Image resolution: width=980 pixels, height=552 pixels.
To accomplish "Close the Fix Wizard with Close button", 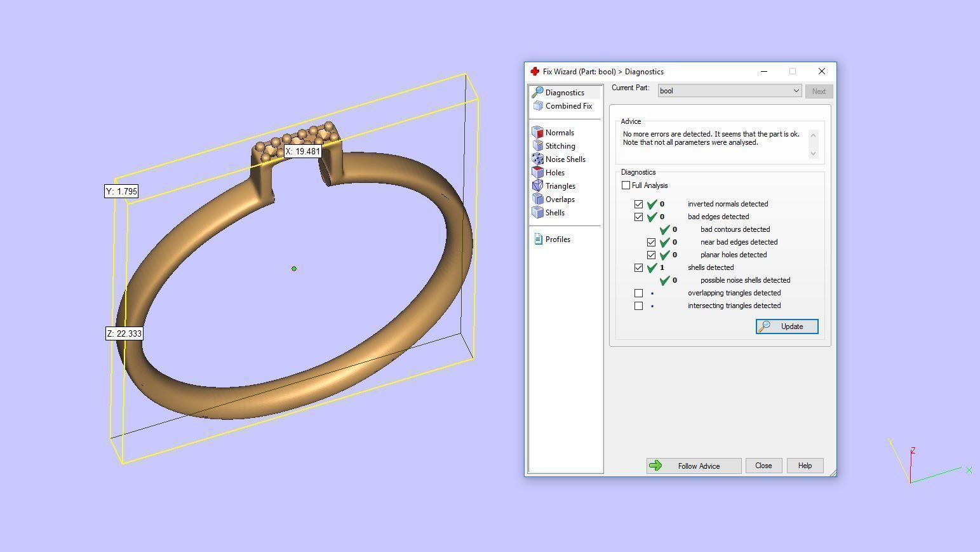I will [763, 466].
